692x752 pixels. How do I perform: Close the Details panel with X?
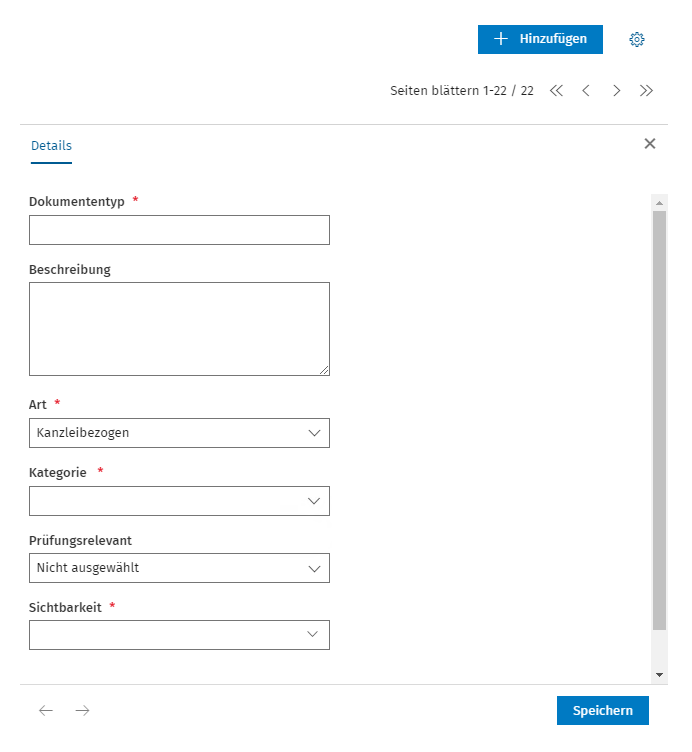pyautogui.click(x=649, y=143)
